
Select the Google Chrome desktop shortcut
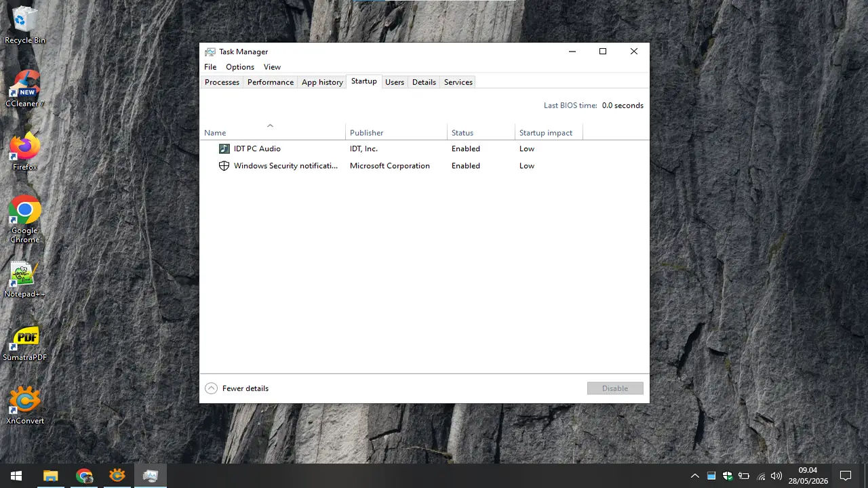coord(25,220)
